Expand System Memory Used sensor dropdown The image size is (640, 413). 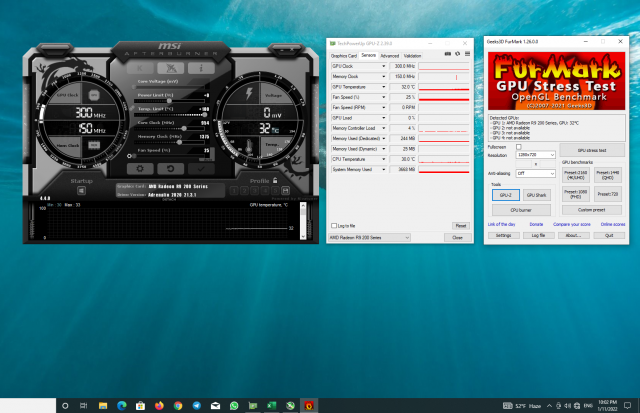pos(383,169)
